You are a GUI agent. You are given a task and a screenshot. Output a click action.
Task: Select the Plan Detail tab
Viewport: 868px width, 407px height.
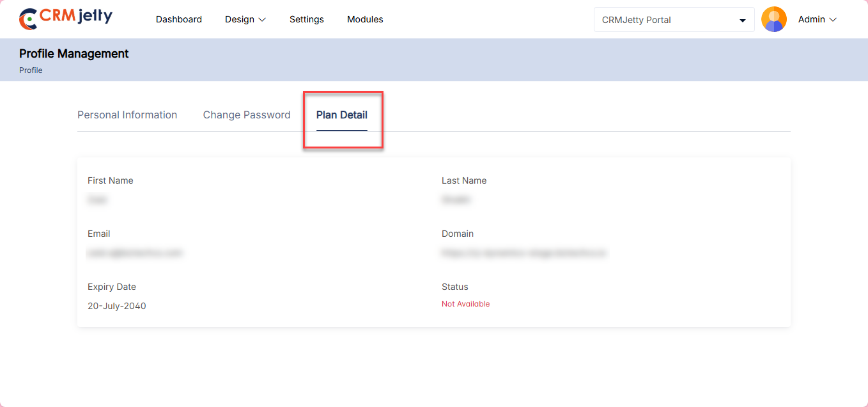[341, 115]
